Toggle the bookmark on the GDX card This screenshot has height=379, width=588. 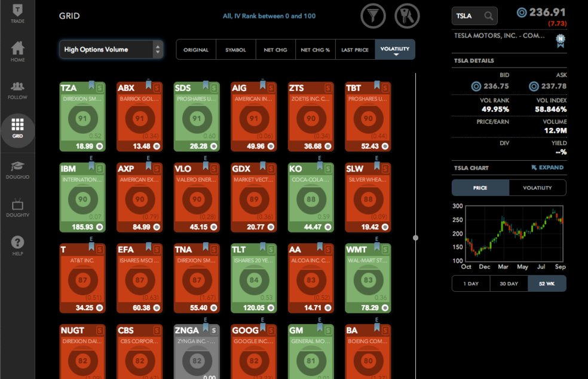pos(262,166)
